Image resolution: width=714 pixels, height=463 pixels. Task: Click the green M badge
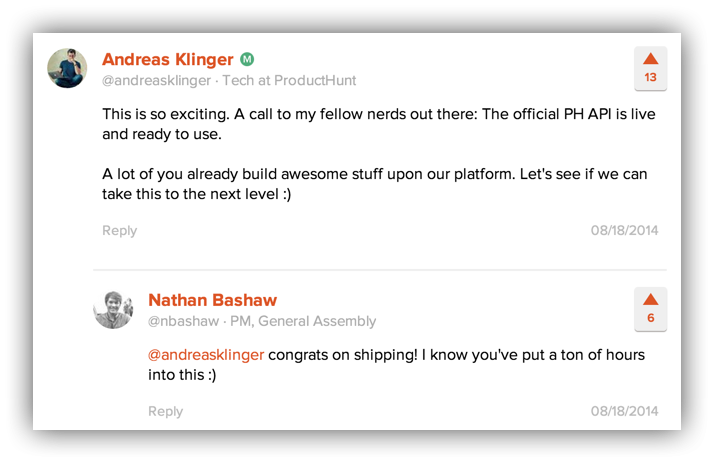247,60
